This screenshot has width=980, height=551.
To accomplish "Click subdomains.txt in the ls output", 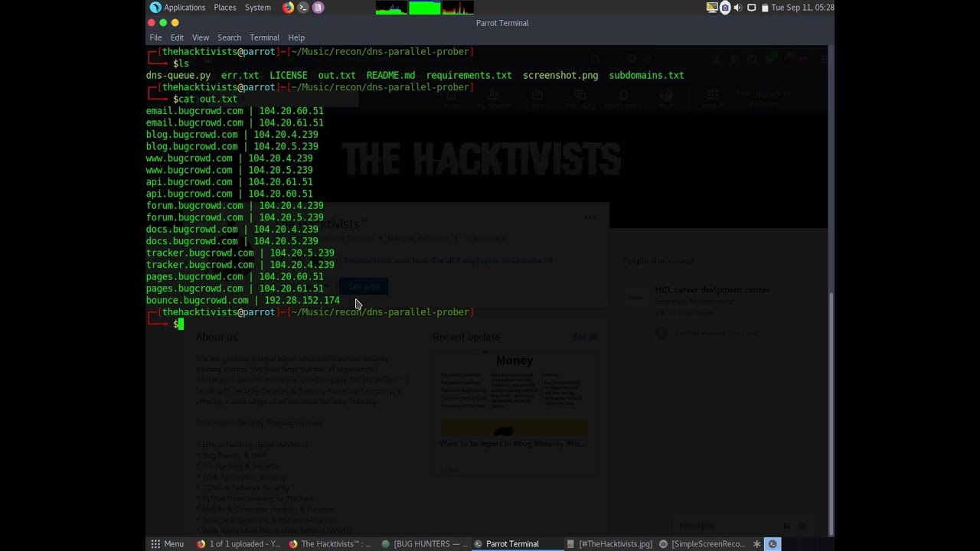I will point(646,76).
